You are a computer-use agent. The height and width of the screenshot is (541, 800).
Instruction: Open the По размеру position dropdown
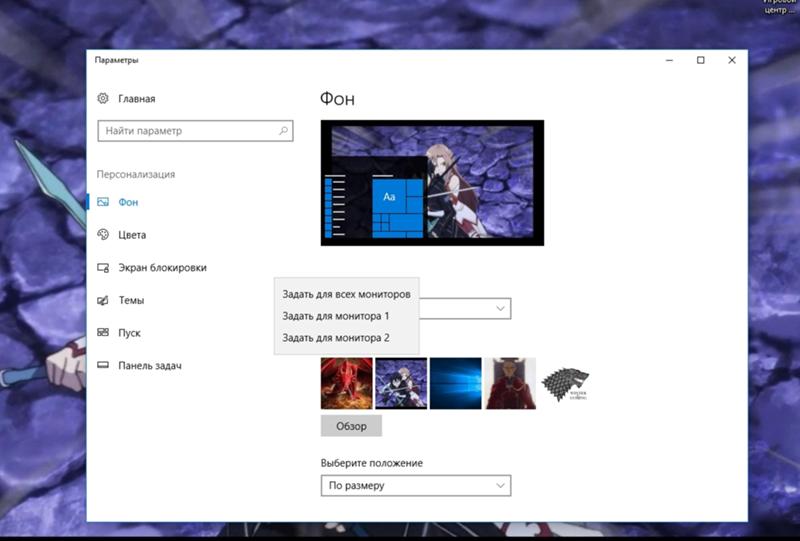point(416,485)
